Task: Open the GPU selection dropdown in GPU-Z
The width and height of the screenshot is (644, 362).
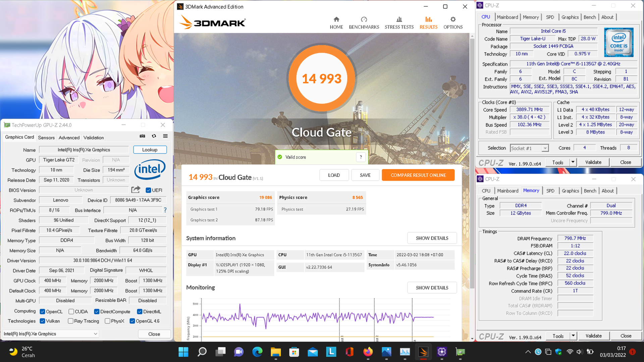Action: 51,334
